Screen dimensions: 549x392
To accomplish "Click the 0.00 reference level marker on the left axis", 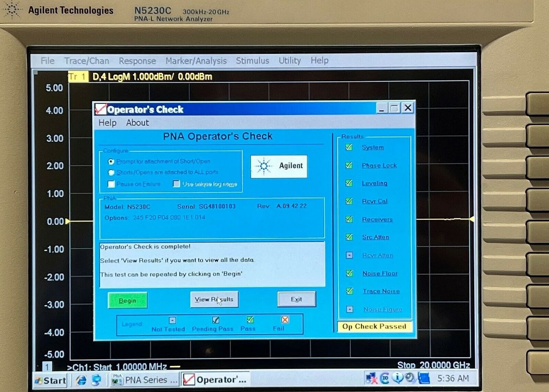I will pyautogui.click(x=68, y=221).
